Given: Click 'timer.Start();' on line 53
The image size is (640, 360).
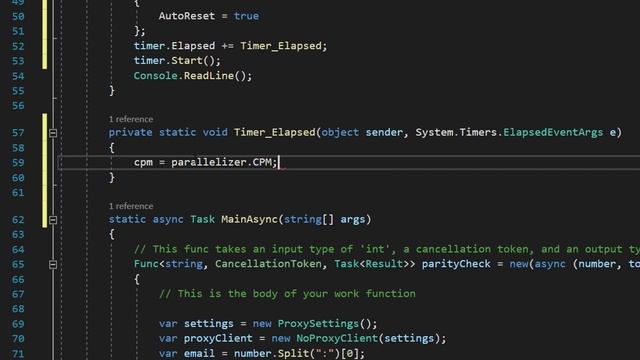Looking at the screenshot, I should coord(177,60).
